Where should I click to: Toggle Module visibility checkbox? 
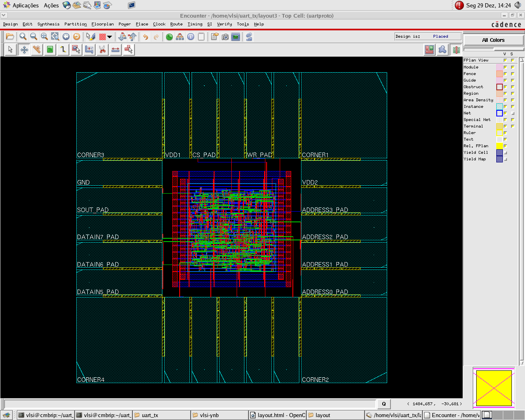(x=505, y=67)
